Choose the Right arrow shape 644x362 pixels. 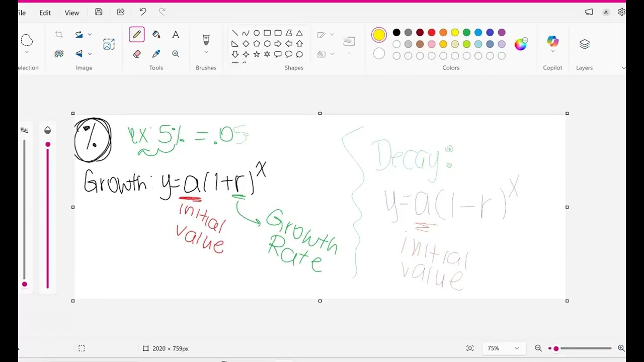pyautogui.click(x=278, y=44)
